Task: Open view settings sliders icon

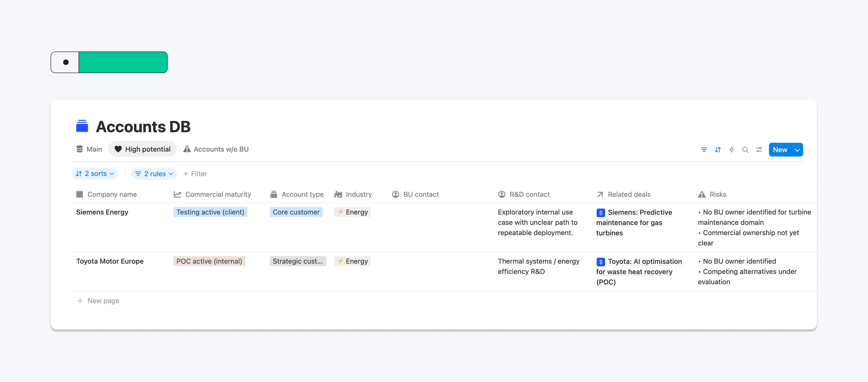Action: coord(759,150)
